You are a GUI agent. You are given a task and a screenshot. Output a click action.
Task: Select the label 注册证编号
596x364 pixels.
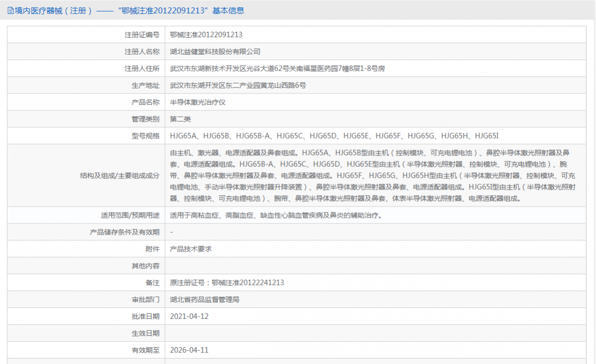click(142, 35)
